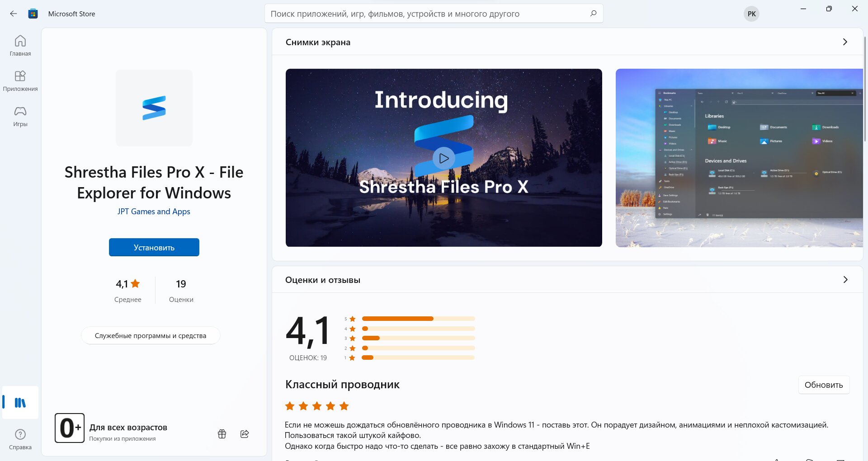
Task: Click the Shrestha Files app logo tile
Action: pos(154,108)
